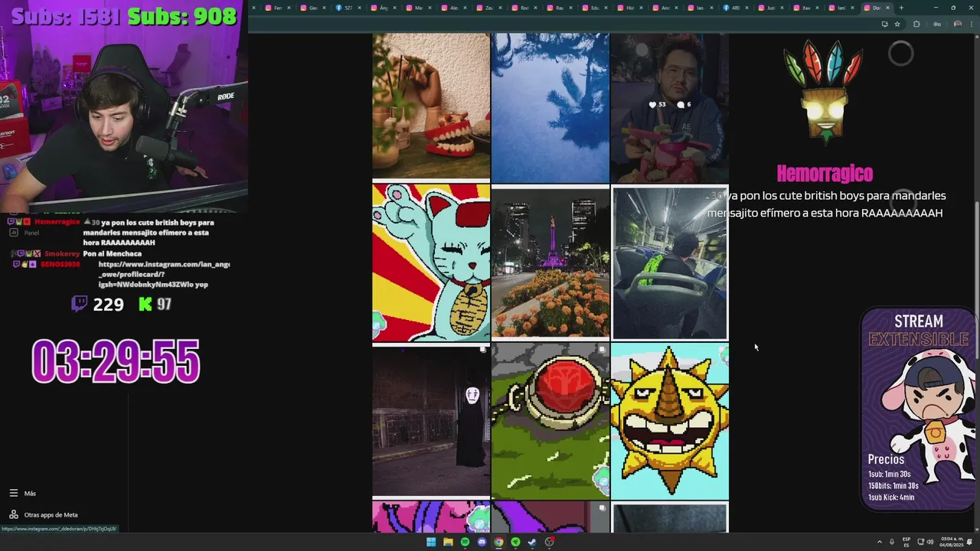Viewport: 980px width, 551px height.
Task: Close the active 'Dor' tab
Action: click(x=887, y=8)
